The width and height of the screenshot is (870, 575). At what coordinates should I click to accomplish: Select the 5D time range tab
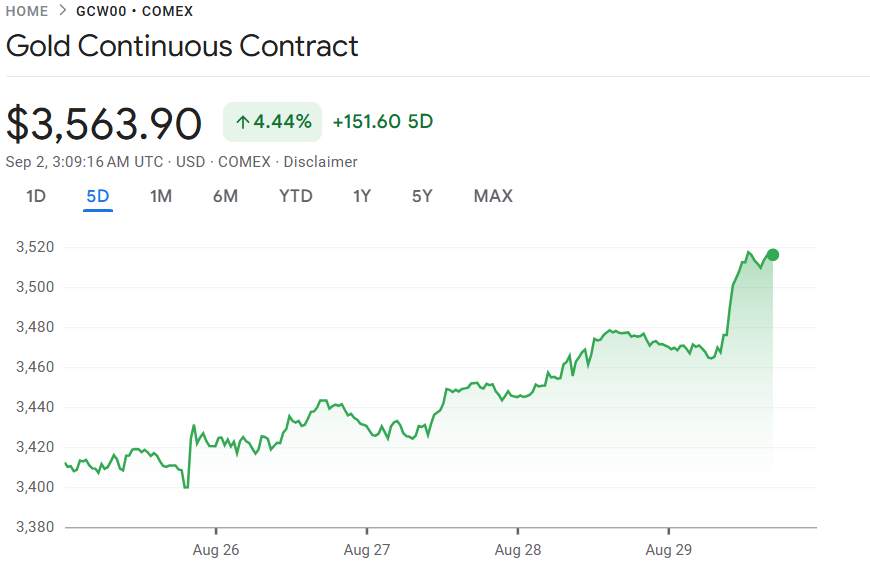(x=98, y=196)
